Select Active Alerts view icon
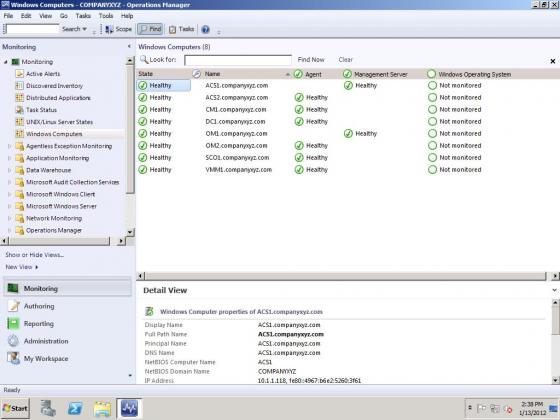 coord(19,74)
